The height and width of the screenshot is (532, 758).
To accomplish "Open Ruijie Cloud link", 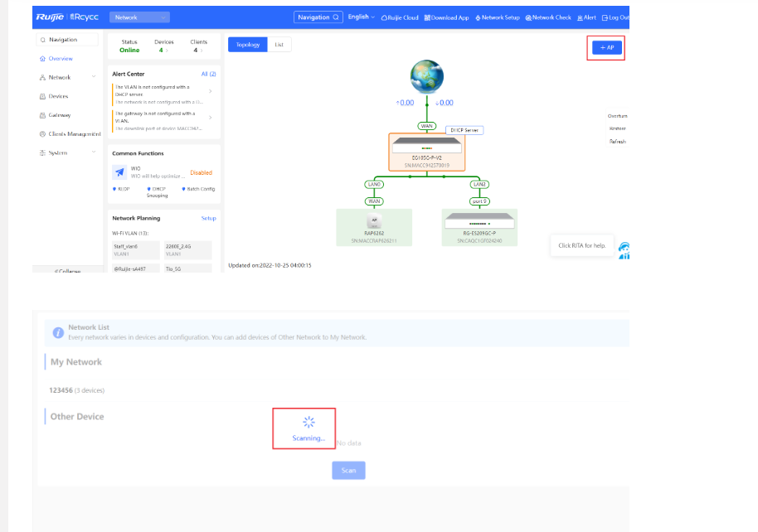I will click(x=400, y=17).
